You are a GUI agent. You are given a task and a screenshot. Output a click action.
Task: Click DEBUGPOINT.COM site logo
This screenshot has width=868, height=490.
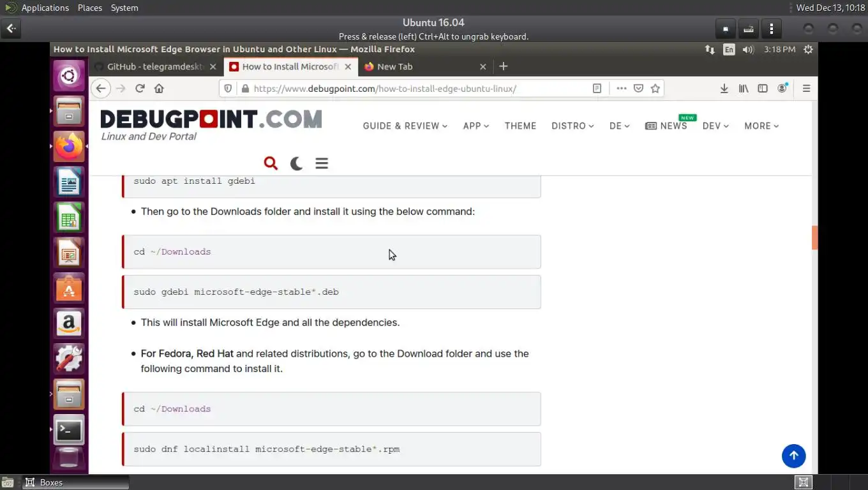click(x=211, y=119)
